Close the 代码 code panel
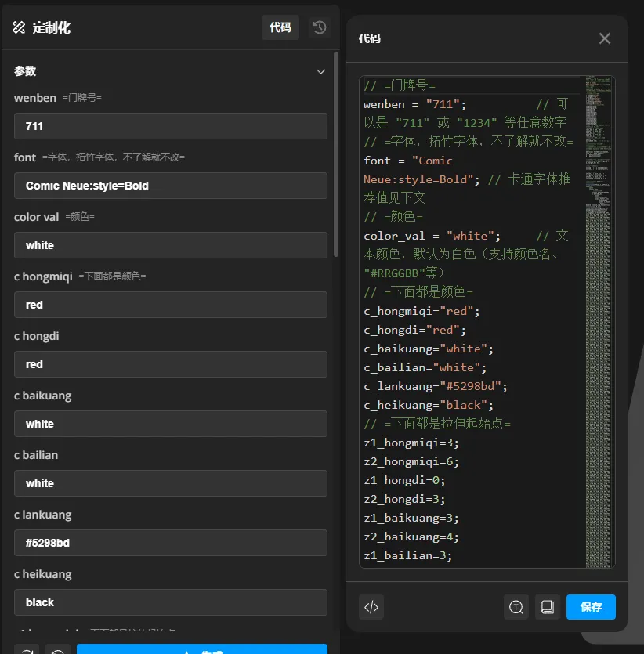The image size is (644, 654). point(604,38)
